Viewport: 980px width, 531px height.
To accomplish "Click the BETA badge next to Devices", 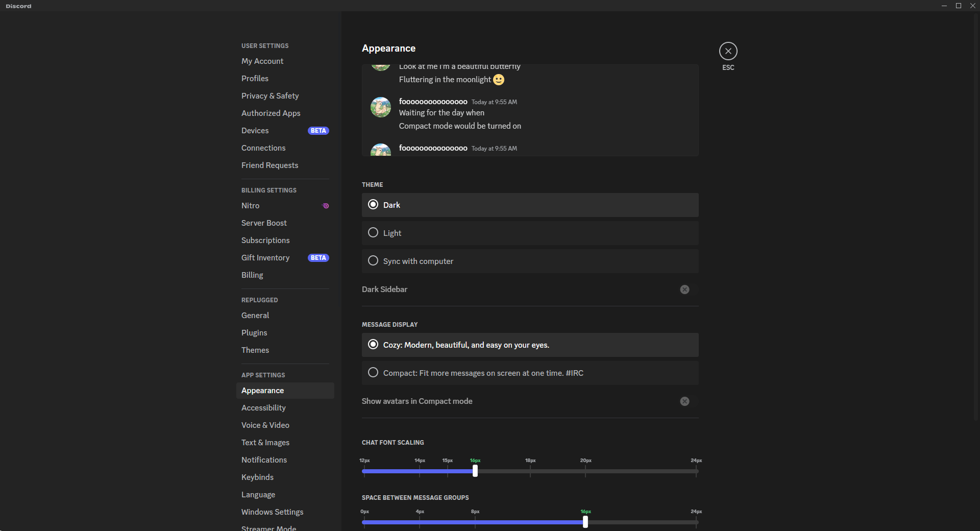I will coord(318,131).
